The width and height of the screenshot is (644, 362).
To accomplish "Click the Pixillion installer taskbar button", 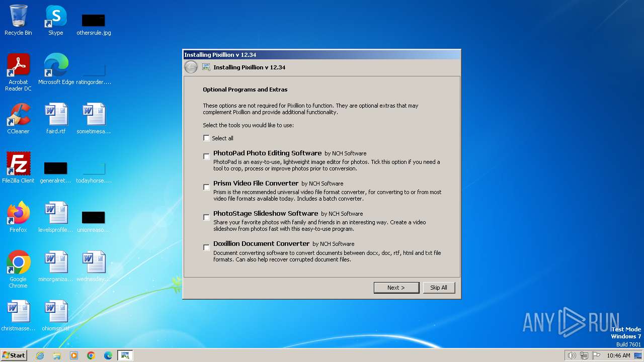I will [125, 355].
